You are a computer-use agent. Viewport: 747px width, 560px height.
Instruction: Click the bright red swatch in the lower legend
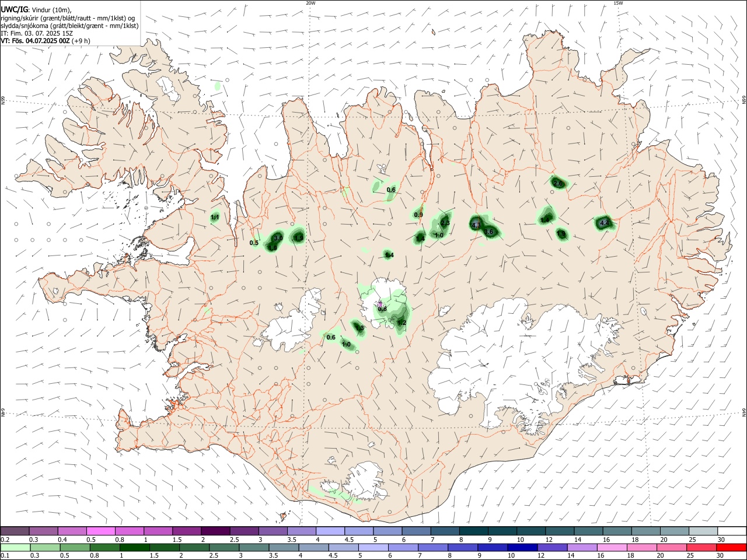[x=731, y=547]
